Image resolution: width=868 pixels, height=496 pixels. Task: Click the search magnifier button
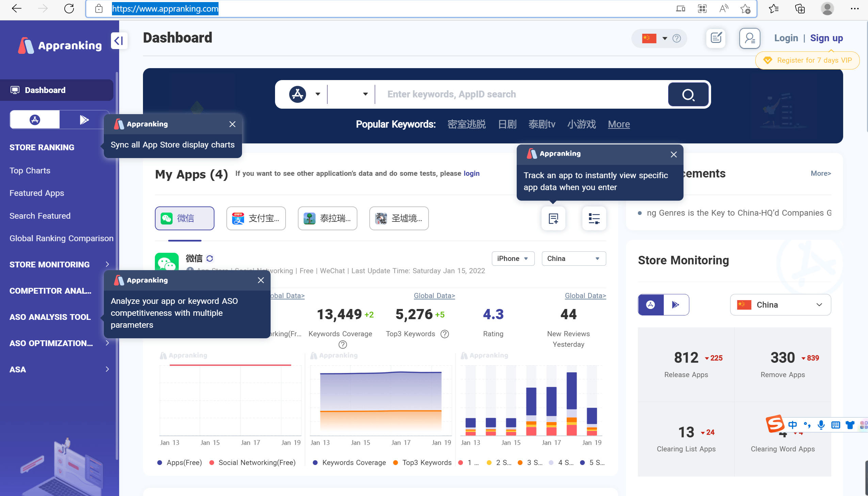pos(688,94)
